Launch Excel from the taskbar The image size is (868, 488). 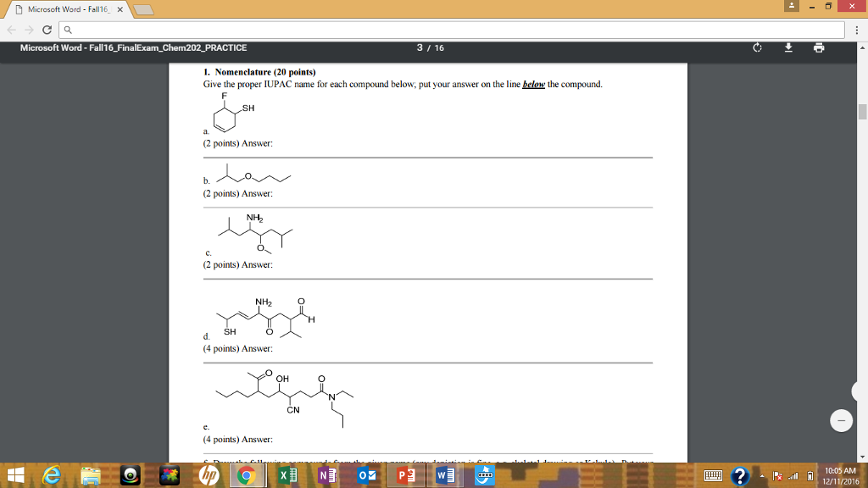click(x=286, y=475)
